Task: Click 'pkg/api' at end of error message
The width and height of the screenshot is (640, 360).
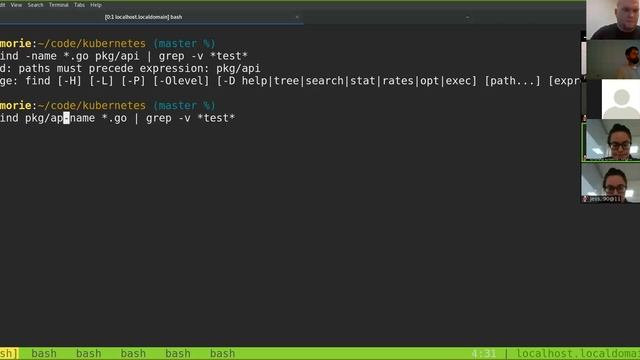Action: (238, 69)
